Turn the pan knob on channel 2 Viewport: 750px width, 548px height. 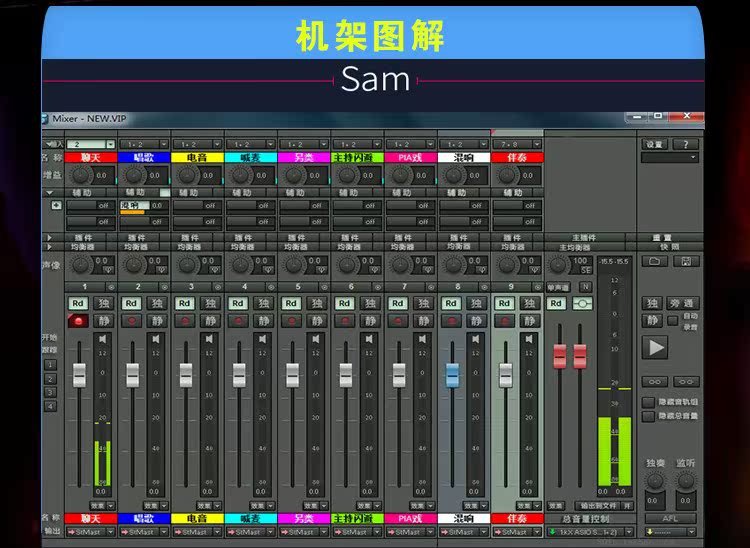tap(133, 264)
